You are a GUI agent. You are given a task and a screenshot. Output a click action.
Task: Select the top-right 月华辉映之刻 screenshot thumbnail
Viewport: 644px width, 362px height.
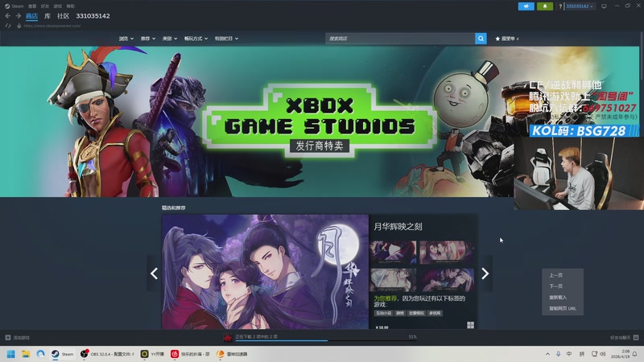(447, 252)
